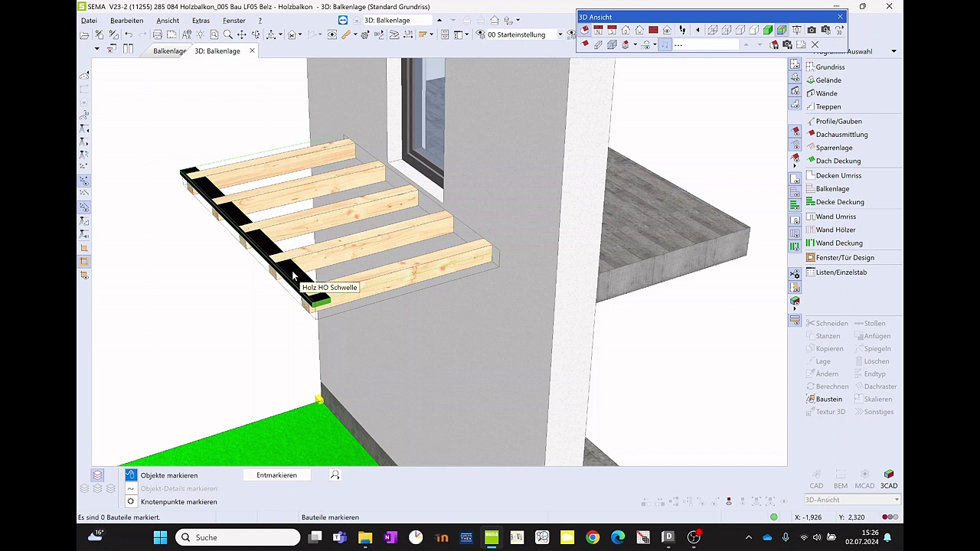Open the 3CAD module icon

pos(889,479)
